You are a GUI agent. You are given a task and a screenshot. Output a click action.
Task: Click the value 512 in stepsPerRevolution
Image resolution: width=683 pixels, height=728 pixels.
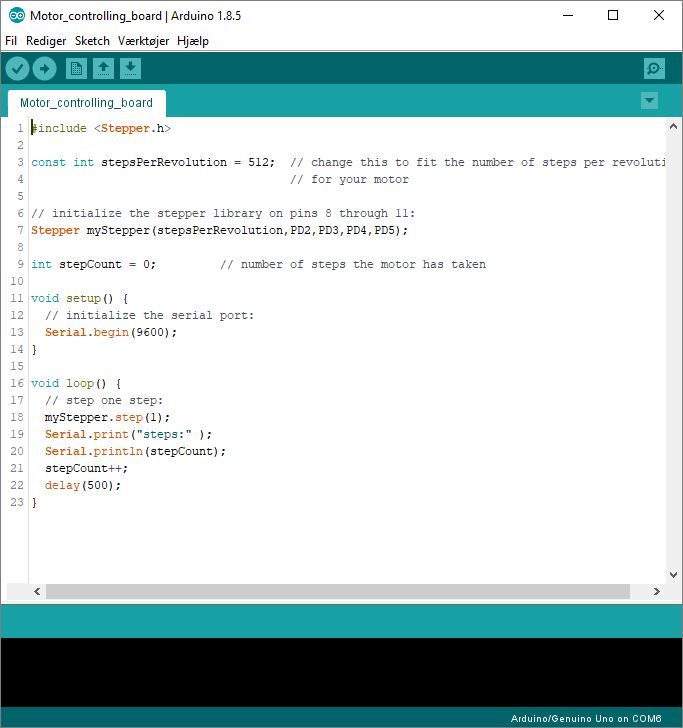pyautogui.click(x=259, y=162)
